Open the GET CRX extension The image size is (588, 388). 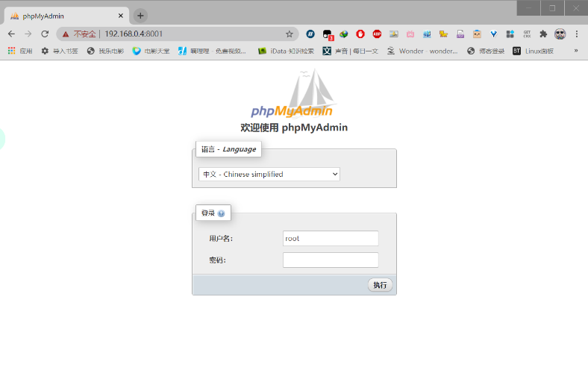(527, 34)
